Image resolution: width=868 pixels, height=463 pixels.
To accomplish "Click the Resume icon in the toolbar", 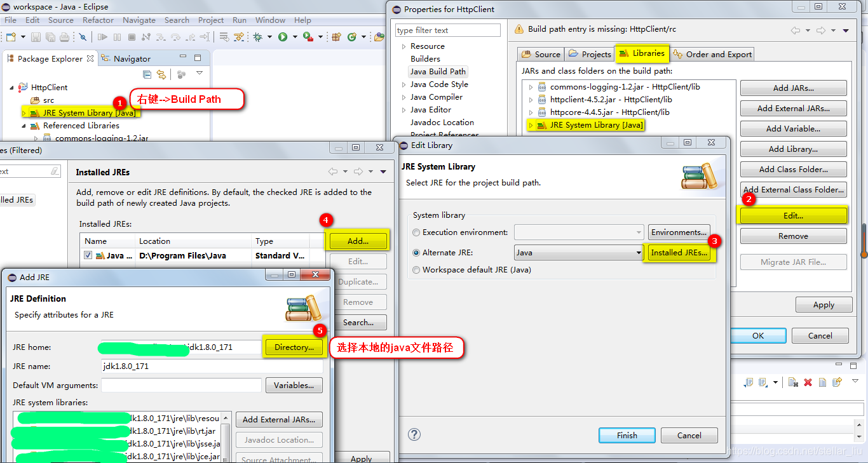I will [102, 37].
